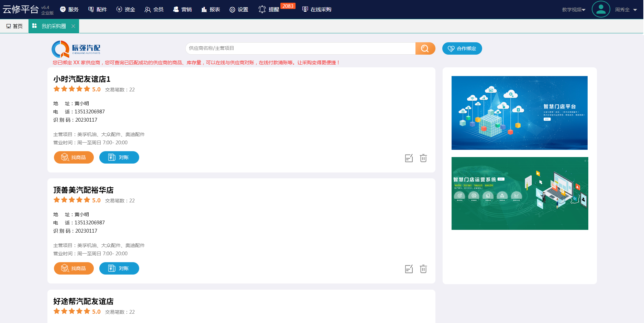Click 找商品 for 小时汽配友谊店1
The width and height of the screenshot is (644, 323).
[x=74, y=157]
